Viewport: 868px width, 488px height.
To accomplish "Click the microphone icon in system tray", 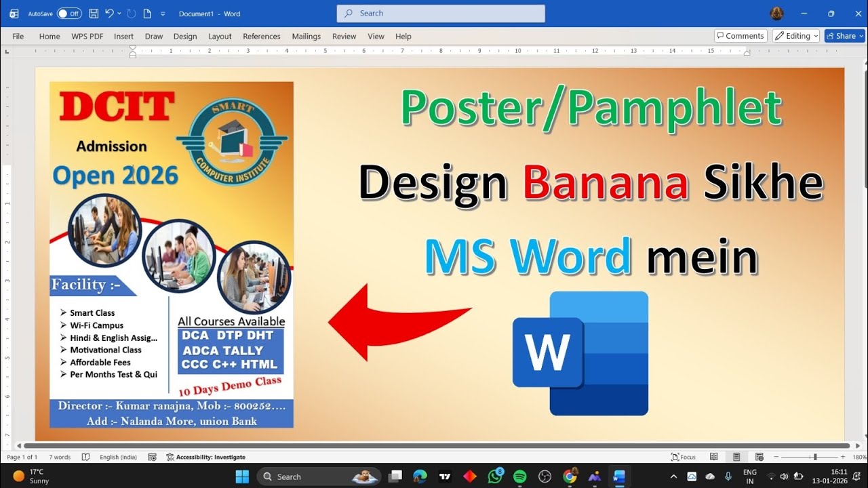I will [728, 476].
